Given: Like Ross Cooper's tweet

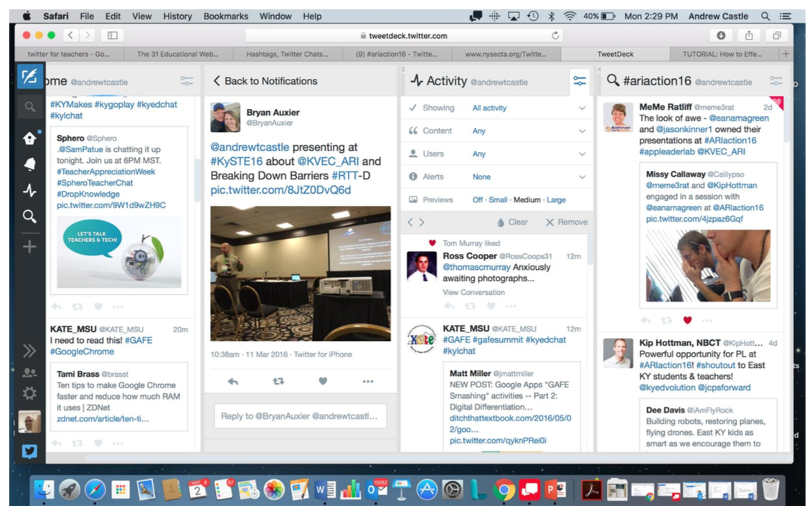Looking at the screenshot, I should [491, 306].
